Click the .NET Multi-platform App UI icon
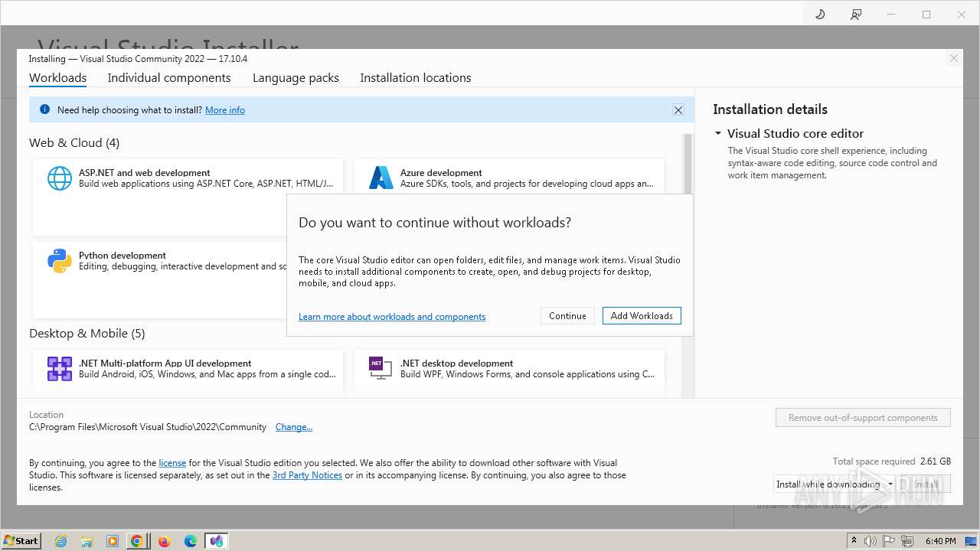Screen dimensions: 980x551 pyautogui.click(x=60, y=368)
